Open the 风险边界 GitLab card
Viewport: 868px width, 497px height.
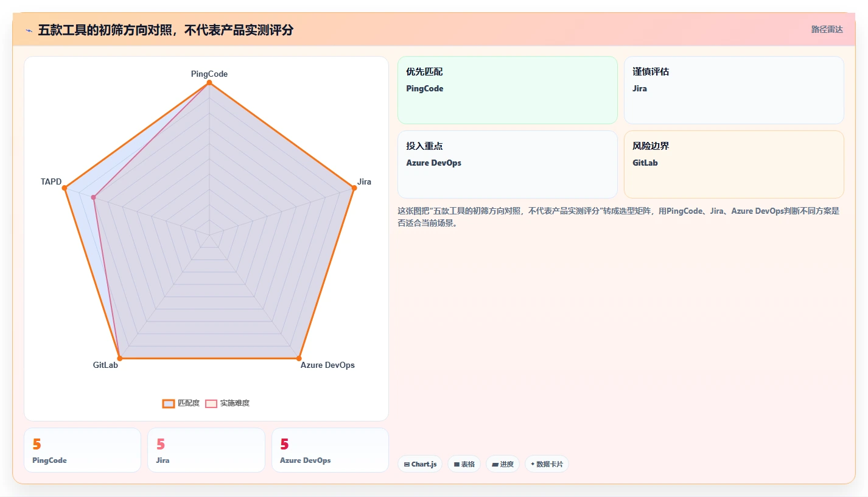[734, 164]
